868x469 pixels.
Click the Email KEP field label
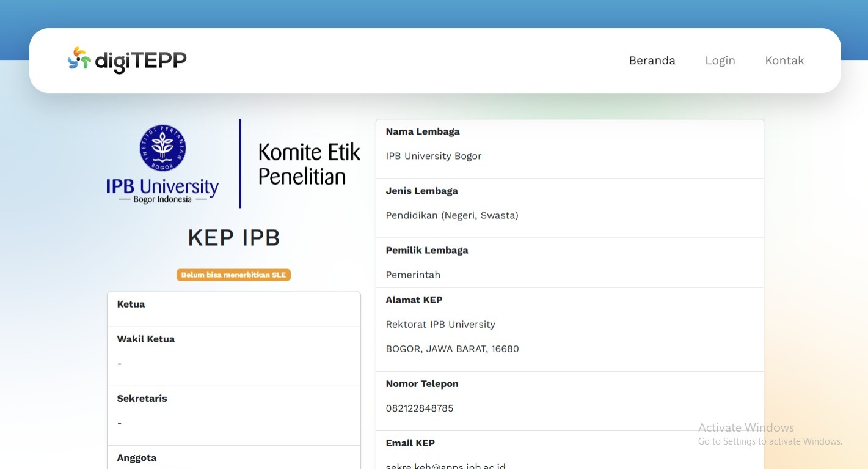click(x=410, y=443)
